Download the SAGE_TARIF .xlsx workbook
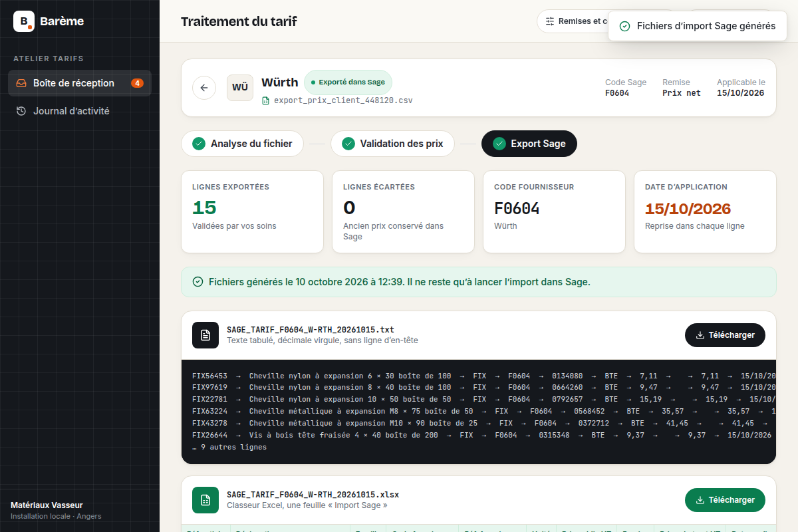 click(725, 500)
